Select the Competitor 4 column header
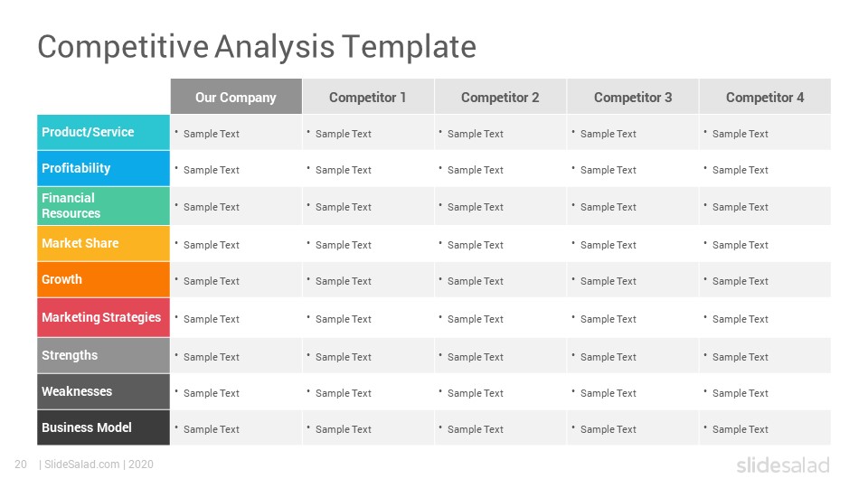This screenshot has width=868, height=488. click(x=765, y=97)
